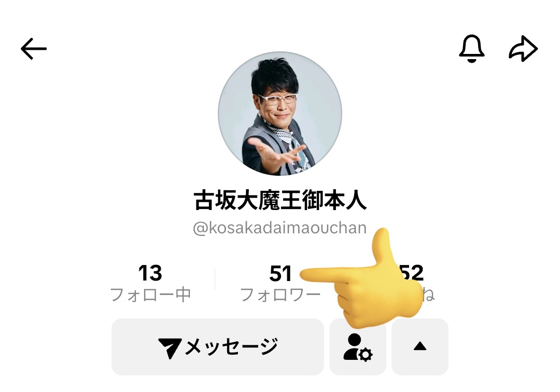Click the username @kosakadaimaouchan
The width and height of the screenshot is (560, 392).
pyautogui.click(x=280, y=228)
